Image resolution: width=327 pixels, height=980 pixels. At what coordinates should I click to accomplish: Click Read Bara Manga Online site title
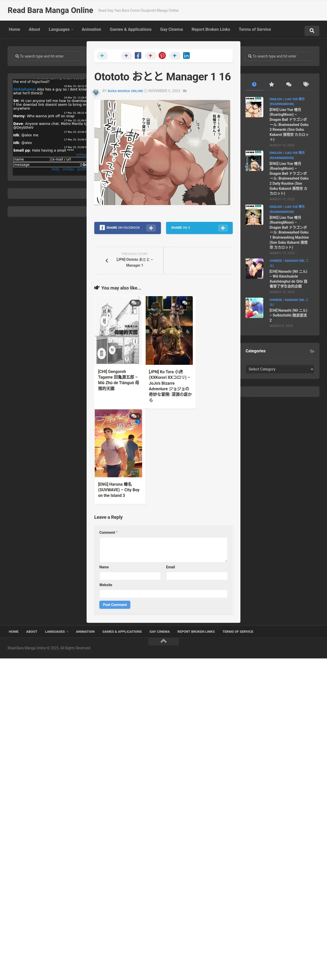[50, 10]
